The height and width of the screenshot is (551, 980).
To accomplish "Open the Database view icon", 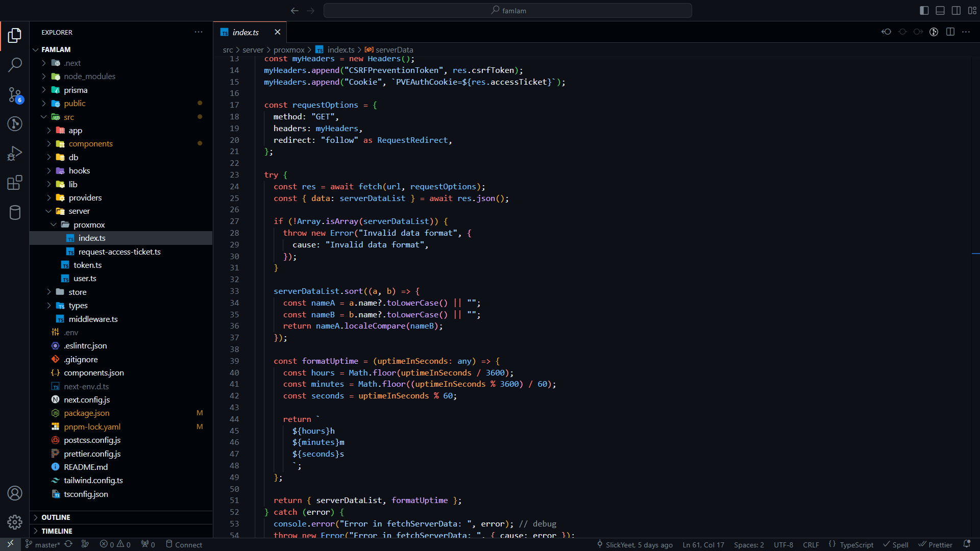I will [15, 212].
